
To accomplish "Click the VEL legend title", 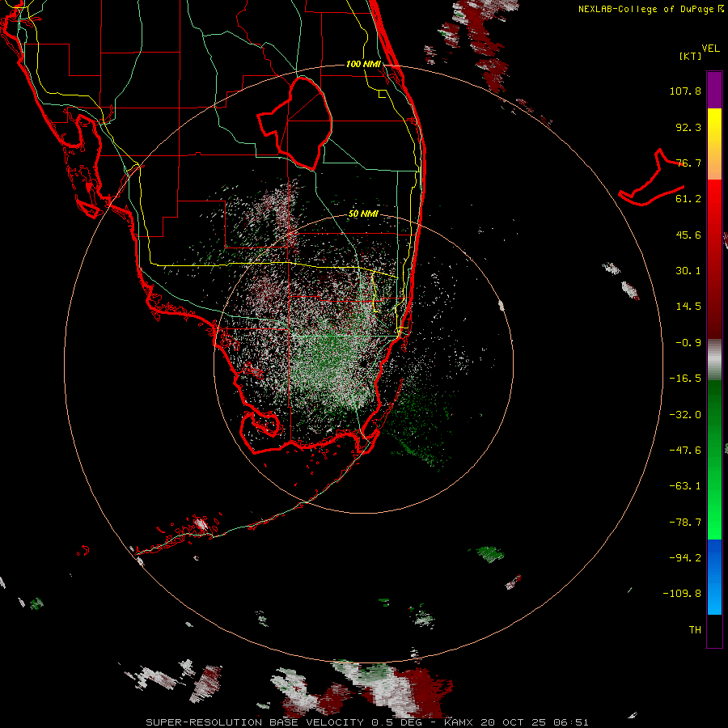I will (x=710, y=49).
